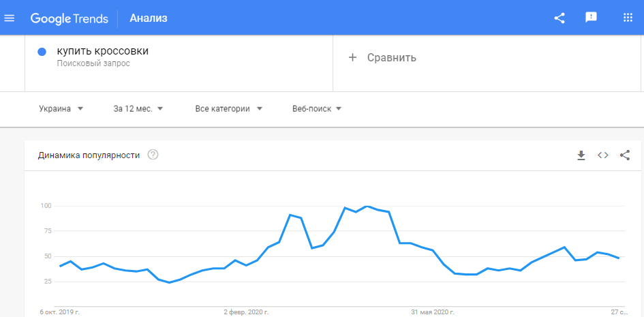Viewport: 644px width, 317px height.
Task: Click the blue term color dot
Action: coord(42,52)
